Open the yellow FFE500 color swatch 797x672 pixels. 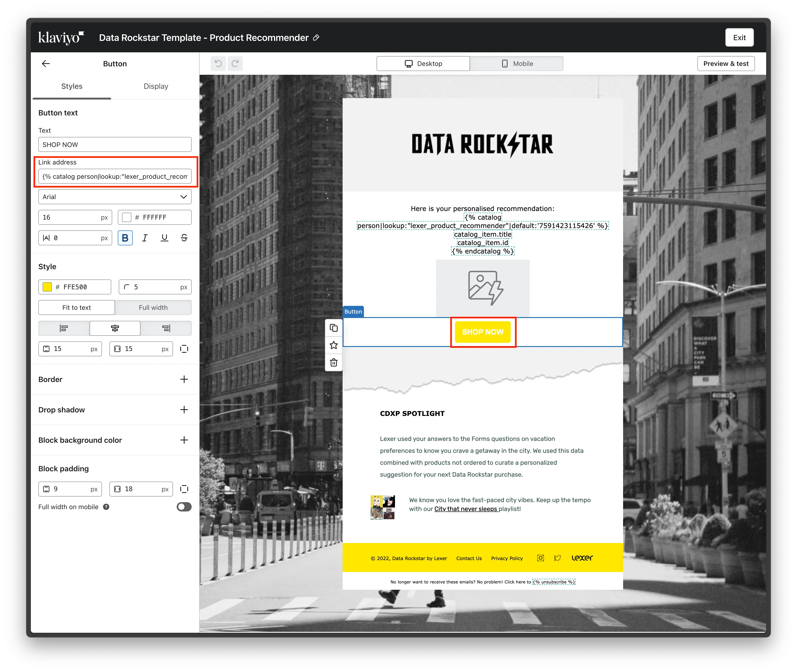pos(47,287)
